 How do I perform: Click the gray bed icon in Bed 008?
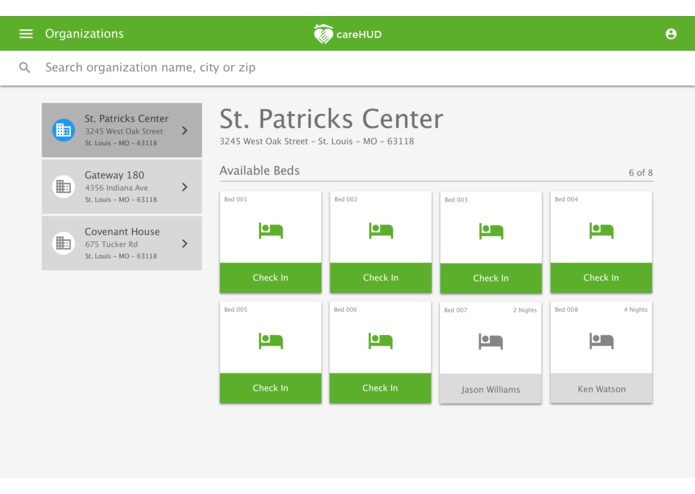tap(601, 341)
